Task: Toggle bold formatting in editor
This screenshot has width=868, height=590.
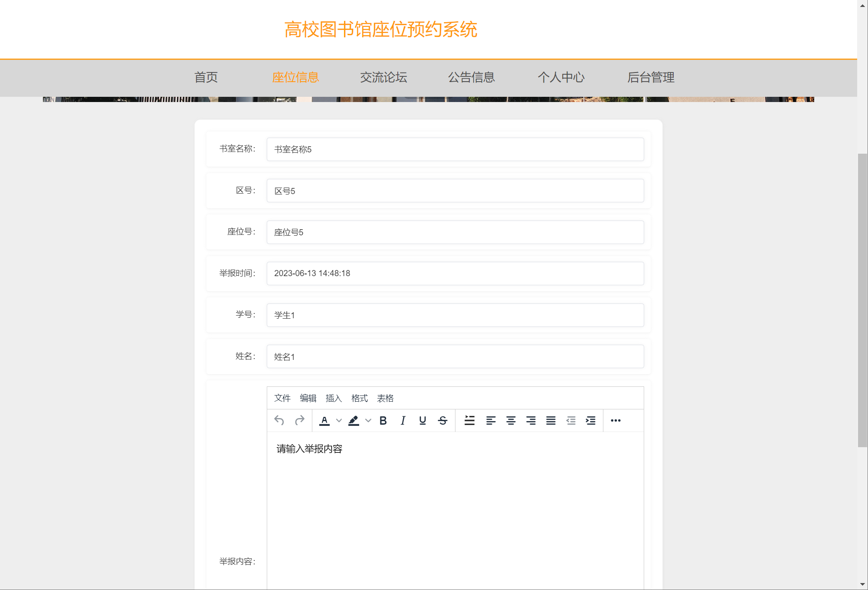Action: [383, 420]
